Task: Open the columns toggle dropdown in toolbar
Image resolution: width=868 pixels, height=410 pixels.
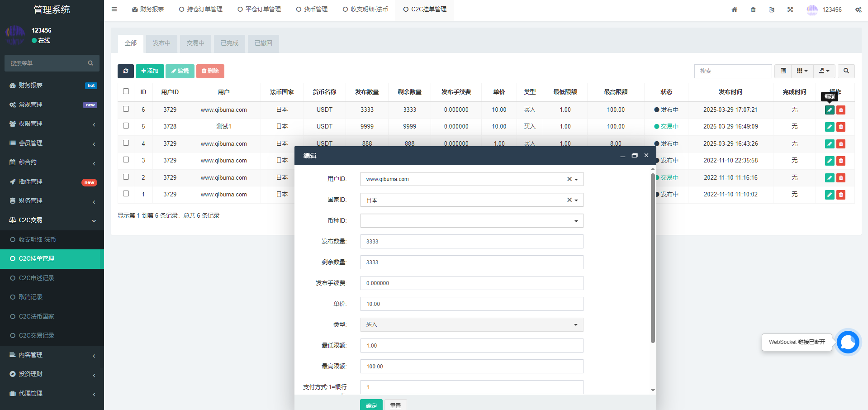Action: (x=802, y=71)
